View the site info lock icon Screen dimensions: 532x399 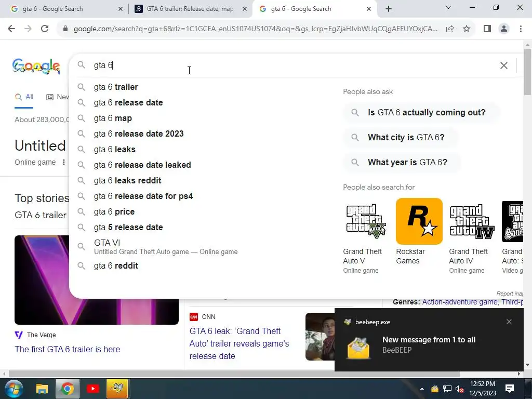tap(65, 29)
